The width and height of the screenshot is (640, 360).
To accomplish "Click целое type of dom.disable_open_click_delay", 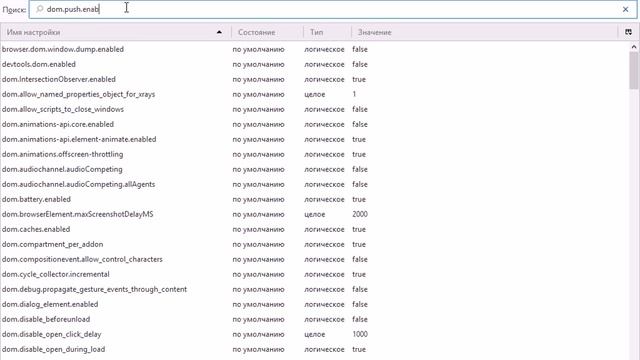I will click(315, 334).
